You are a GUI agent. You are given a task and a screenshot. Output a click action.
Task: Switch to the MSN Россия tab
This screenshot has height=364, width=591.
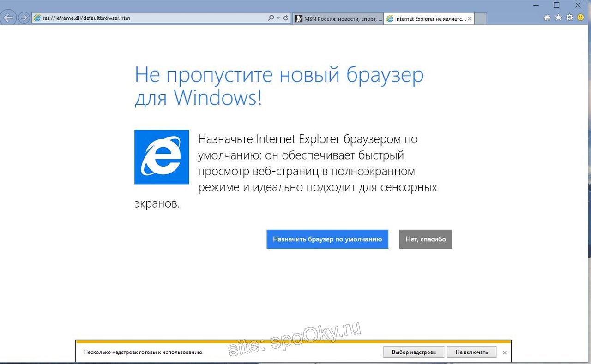pyautogui.click(x=338, y=19)
